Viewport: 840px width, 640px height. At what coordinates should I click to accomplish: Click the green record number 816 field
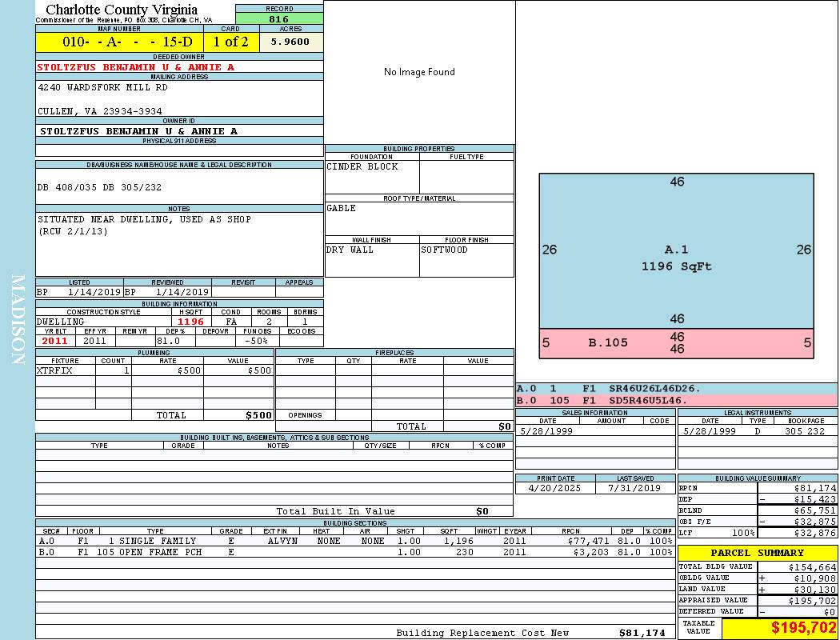click(279, 19)
